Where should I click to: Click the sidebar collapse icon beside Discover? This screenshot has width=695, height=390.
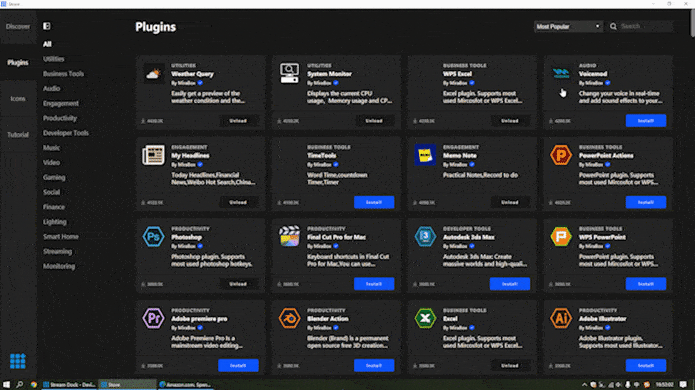coord(47,26)
